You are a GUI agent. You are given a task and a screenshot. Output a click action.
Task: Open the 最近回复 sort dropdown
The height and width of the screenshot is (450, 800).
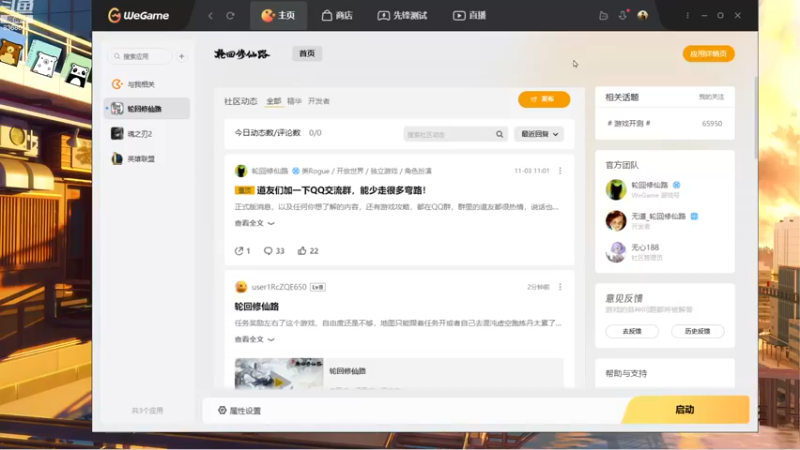pos(539,134)
